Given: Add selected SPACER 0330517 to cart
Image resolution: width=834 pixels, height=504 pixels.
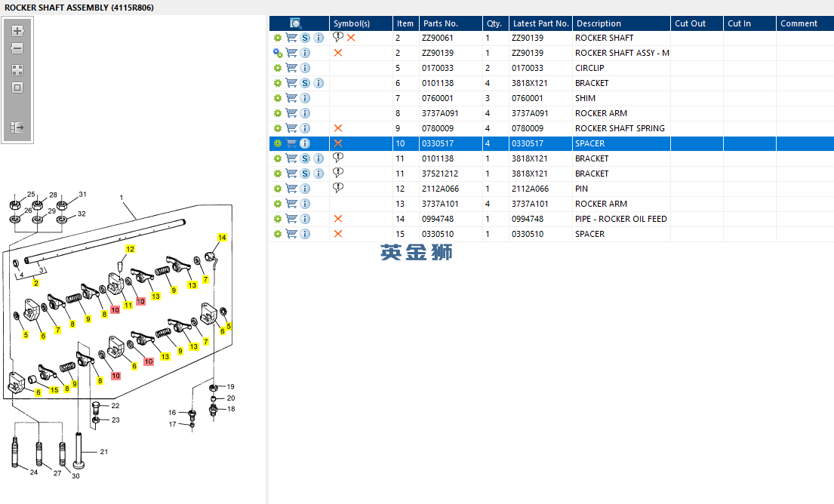Looking at the screenshot, I should click(x=291, y=143).
